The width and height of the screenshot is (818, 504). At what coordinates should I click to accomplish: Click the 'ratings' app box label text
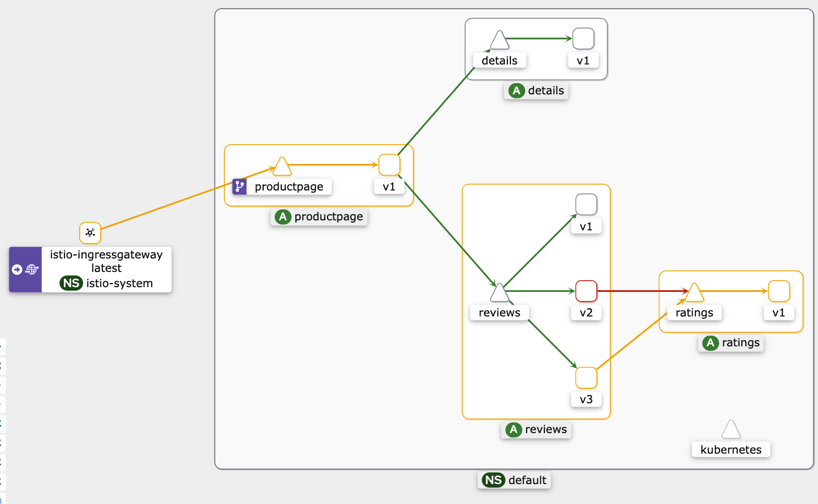point(741,343)
